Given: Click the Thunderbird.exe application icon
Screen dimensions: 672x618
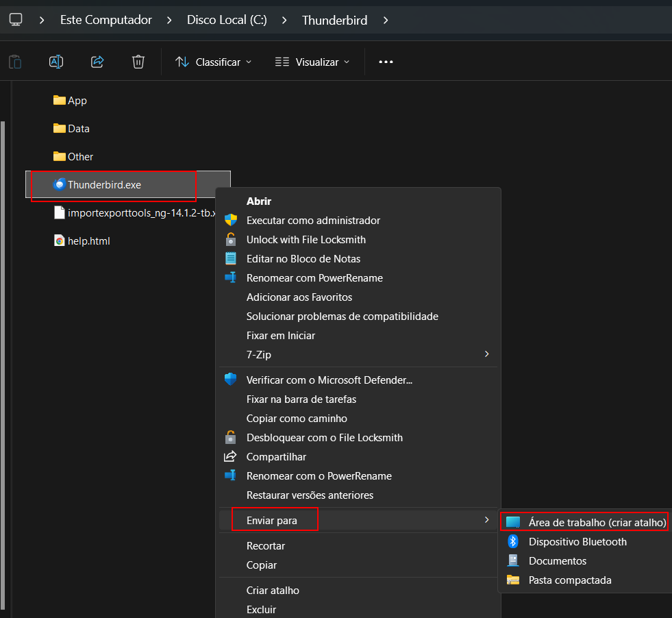Looking at the screenshot, I should [x=59, y=184].
